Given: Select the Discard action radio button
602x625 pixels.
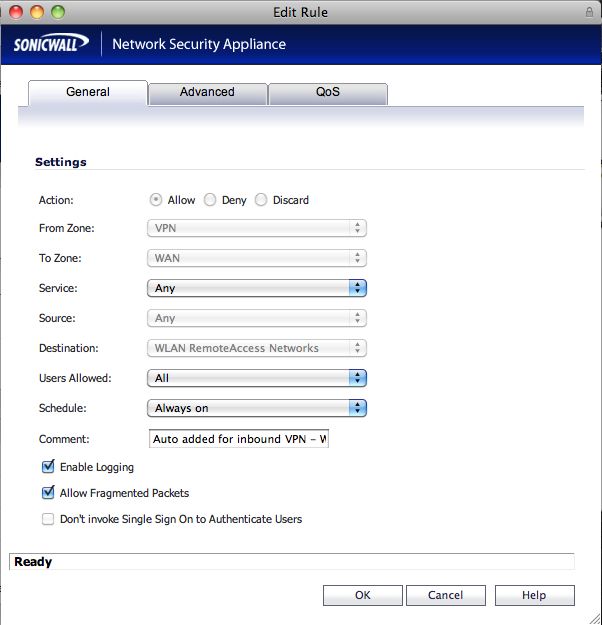Looking at the screenshot, I should pos(261,200).
